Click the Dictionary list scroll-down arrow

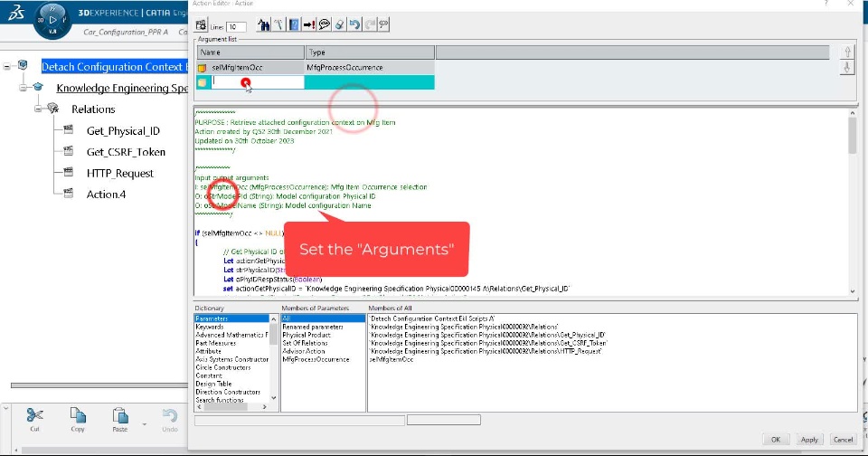[x=273, y=398]
